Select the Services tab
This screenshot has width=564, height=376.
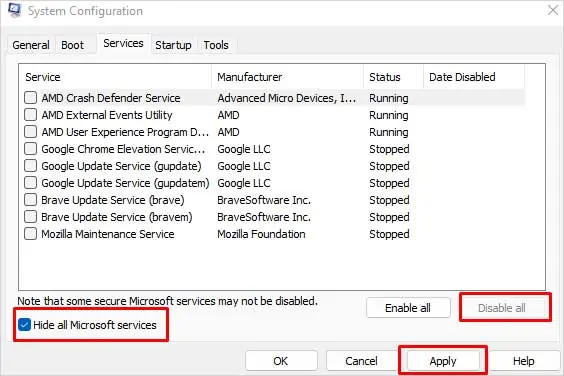pyautogui.click(x=123, y=44)
